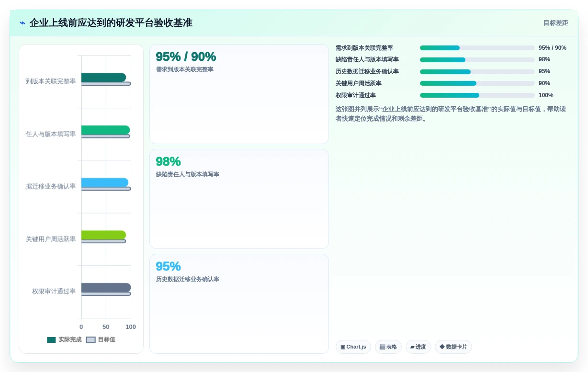Click the grid icon inside 表格 chip
588x372 pixels.
point(382,347)
